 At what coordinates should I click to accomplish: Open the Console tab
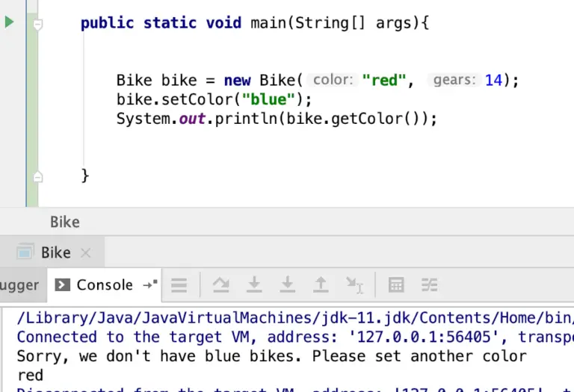click(95, 284)
